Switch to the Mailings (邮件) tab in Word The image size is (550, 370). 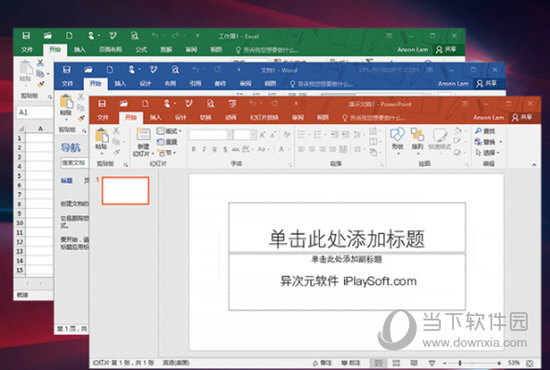click(x=220, y=83)
